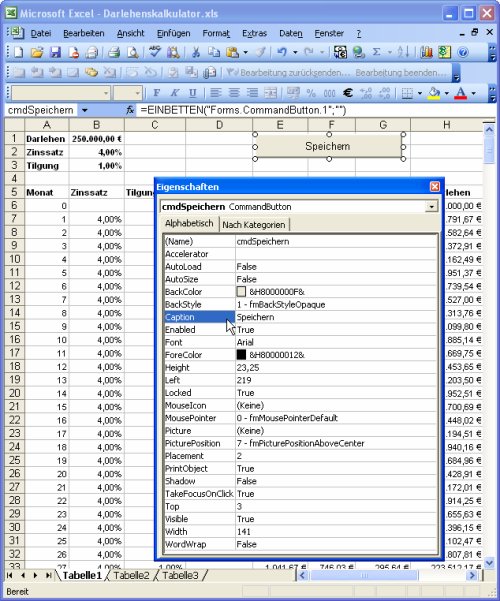Close the Eigenschaften window
Viewport: 500px width, 601px height.
(434, 187)
